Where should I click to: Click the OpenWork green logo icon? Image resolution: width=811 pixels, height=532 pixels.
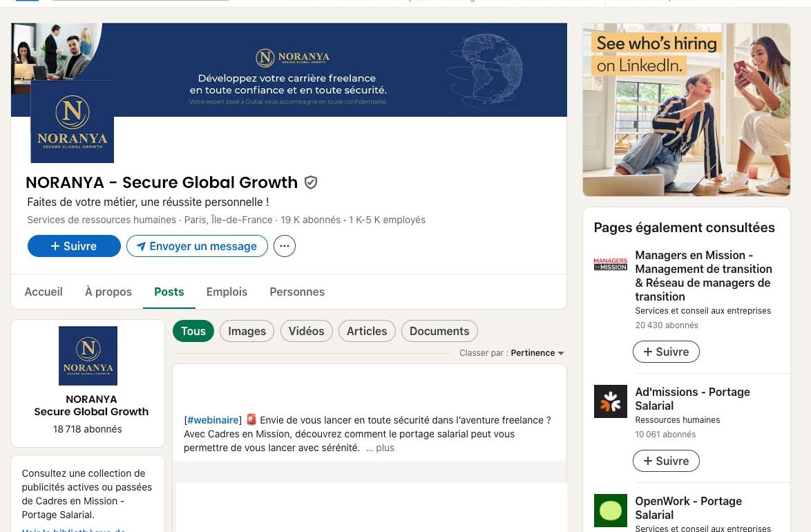click(610, 511)
